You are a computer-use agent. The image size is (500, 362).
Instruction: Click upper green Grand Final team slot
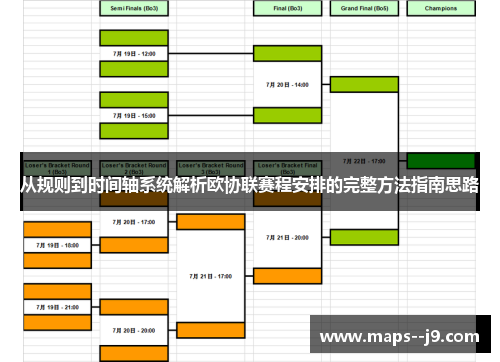[364, 85]
